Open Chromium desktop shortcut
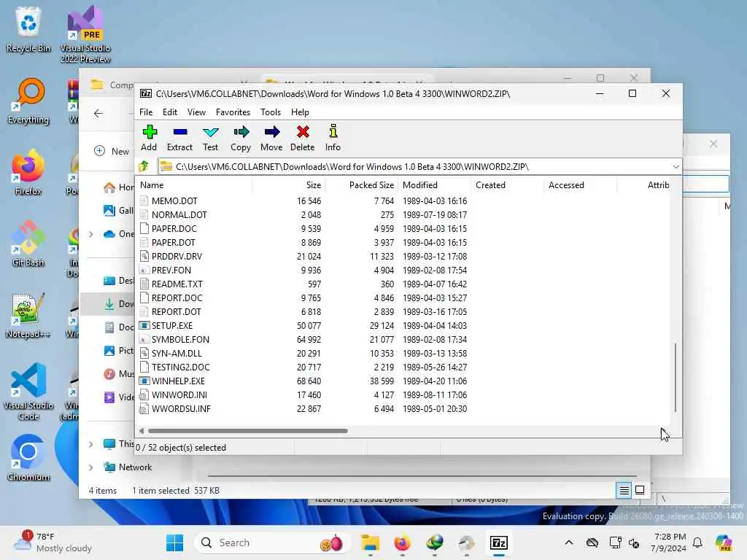 coord(28,458)
